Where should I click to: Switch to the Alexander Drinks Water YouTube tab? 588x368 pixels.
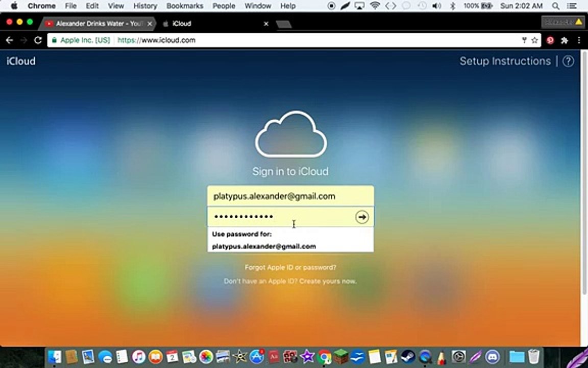(x=99, y=24)
